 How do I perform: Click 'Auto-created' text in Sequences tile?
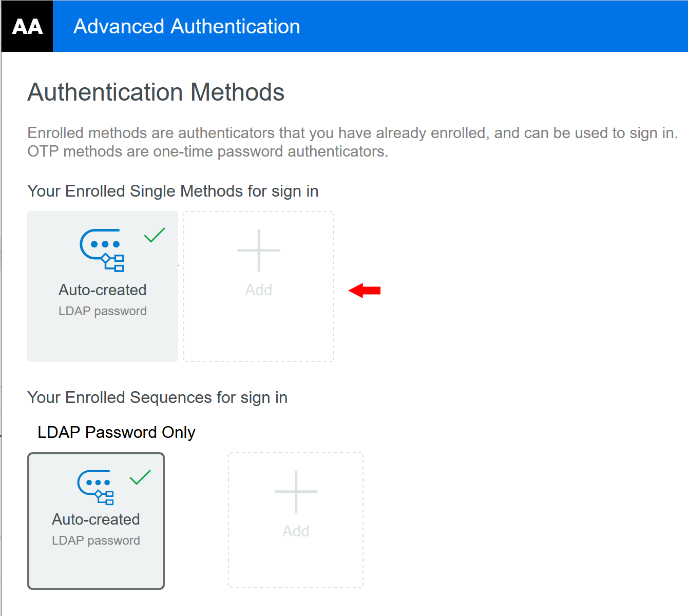(96, 519)
